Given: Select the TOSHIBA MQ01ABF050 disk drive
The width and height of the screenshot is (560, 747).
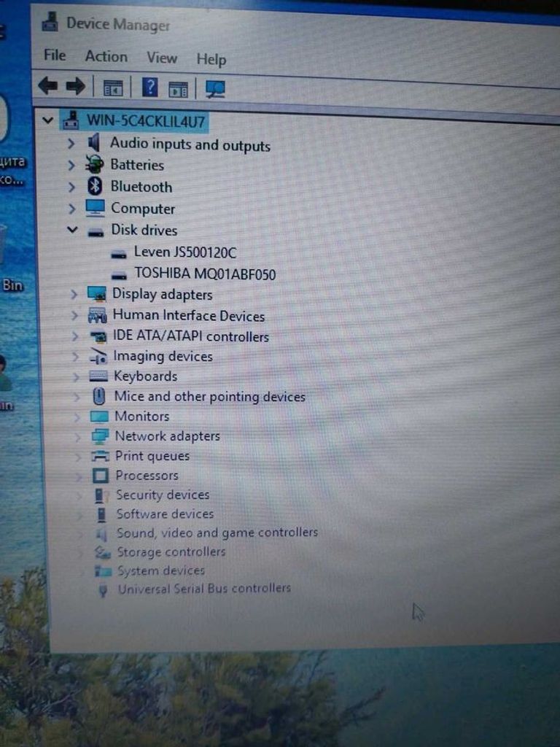Looking at the screenshot, I should (x=204, y=274).
